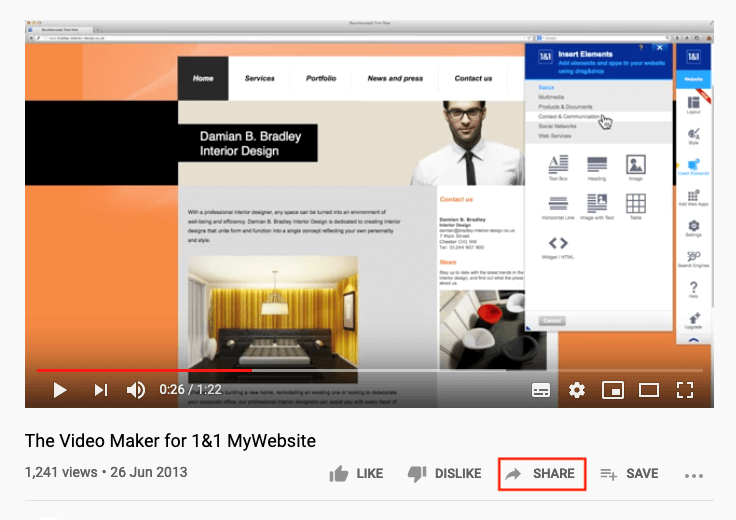Enter full screen mode

685,390
